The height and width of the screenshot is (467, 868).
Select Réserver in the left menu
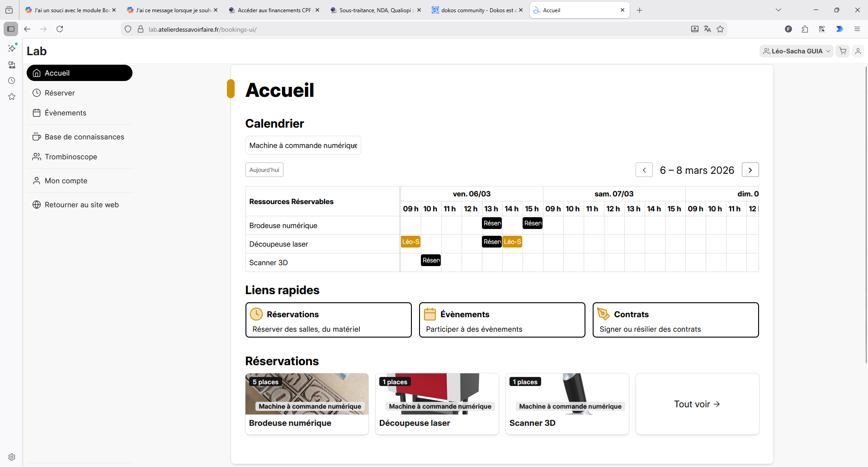click(x=60, y=93)
